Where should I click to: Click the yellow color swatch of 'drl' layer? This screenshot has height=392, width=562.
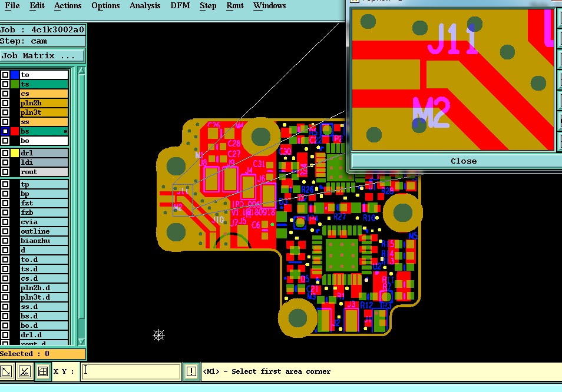pyautogui.click(x=15, y=153)
